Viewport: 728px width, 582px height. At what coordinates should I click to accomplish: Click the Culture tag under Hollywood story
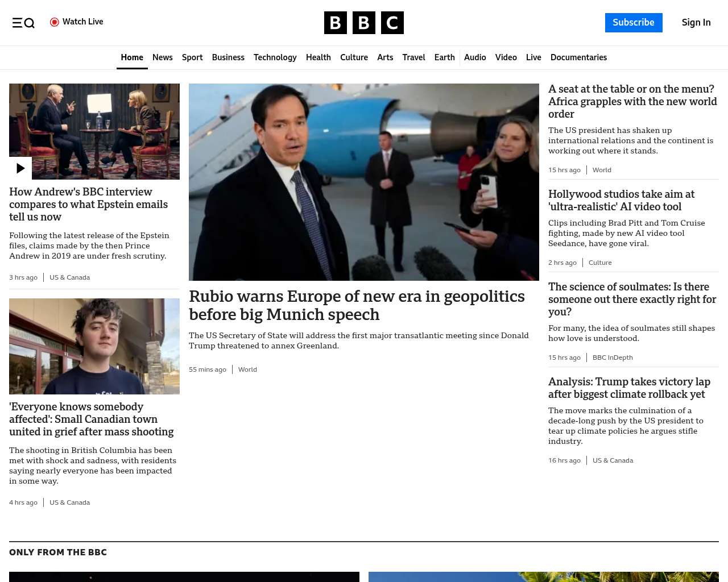point(600,263)
